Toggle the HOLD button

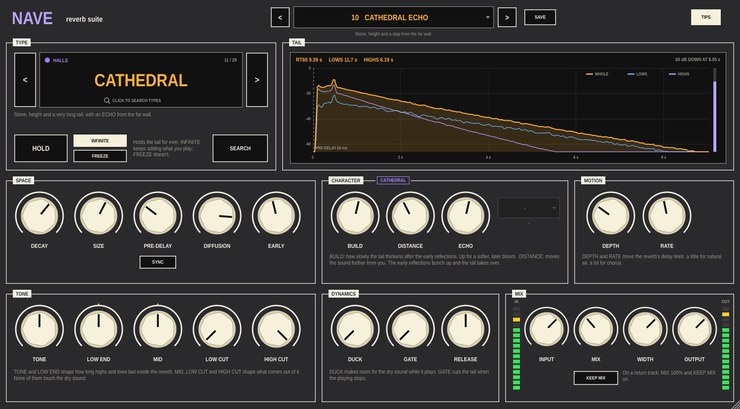41,148
